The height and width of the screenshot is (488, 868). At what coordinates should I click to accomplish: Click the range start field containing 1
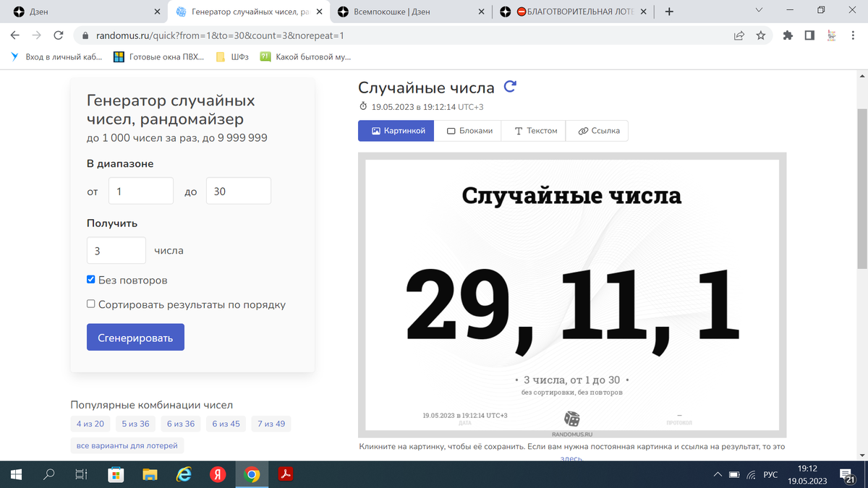coord(141,192)
